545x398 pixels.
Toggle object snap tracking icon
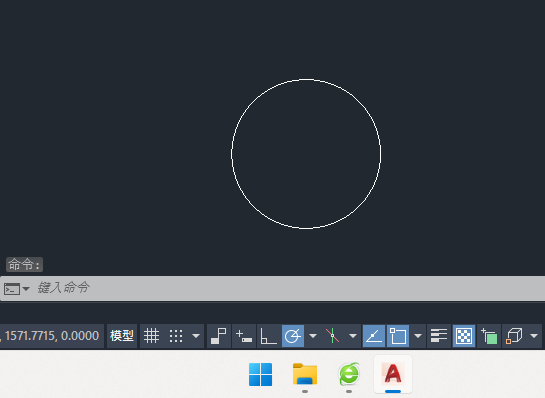[374, 336]
